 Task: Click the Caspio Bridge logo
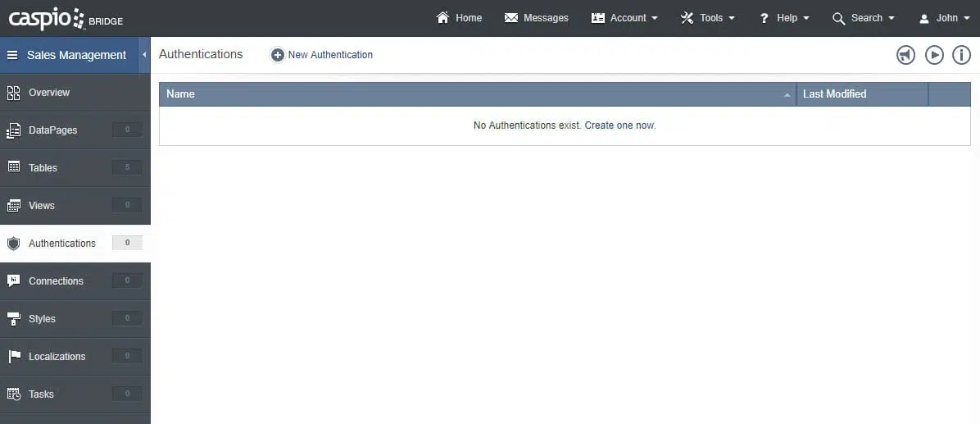pyautogui.click(x=66, y=18)
